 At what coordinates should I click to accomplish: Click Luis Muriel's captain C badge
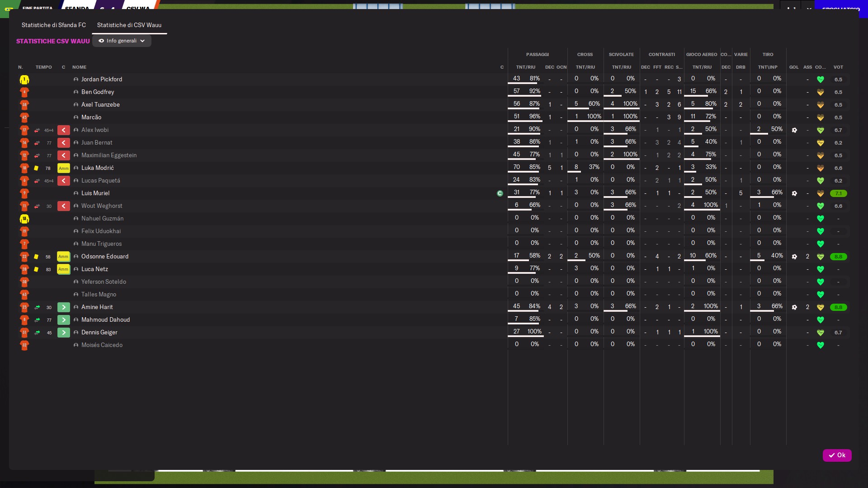[x=500, y=193]
